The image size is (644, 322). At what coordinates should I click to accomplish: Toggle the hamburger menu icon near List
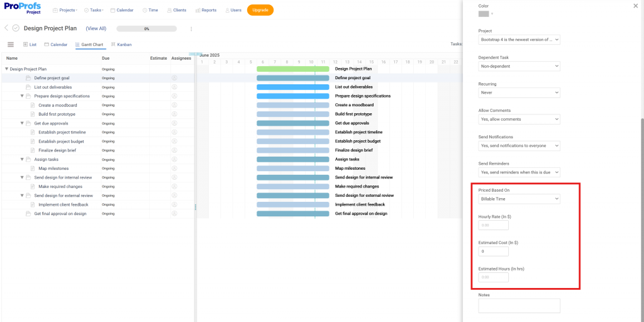(11, 45)
